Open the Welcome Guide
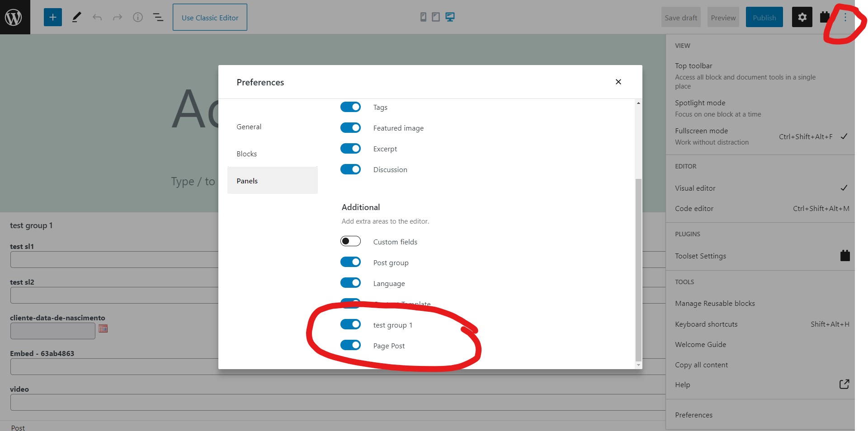Screen dimensions: 868x431 [760, 344]
